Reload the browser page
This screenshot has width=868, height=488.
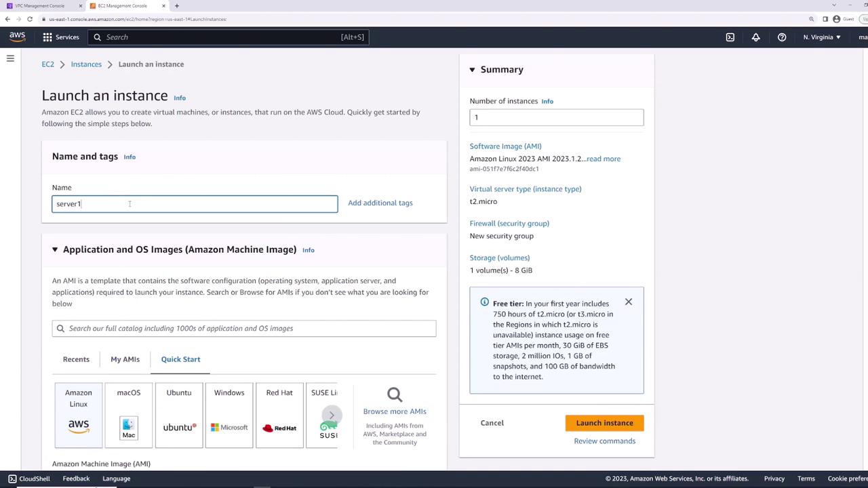point(30,19)
